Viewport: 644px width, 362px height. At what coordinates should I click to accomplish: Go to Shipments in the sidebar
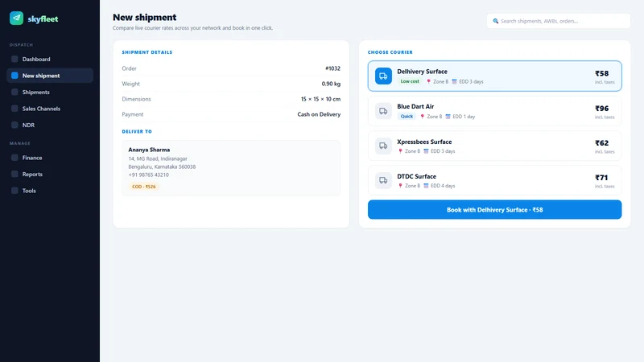pyautogui.click(x=50, y=92)
